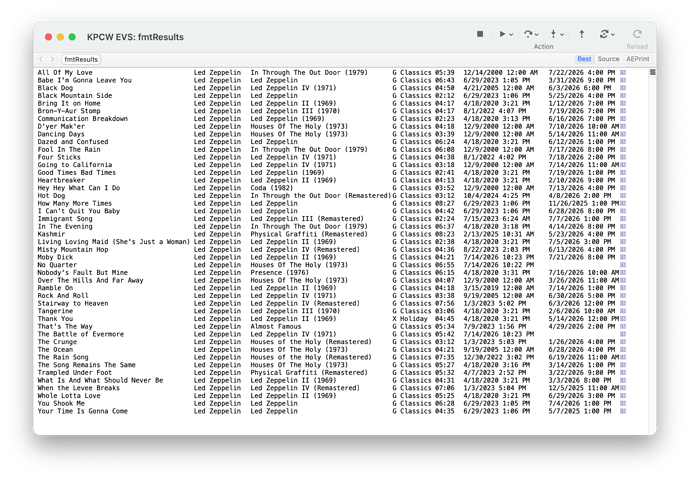The image size is (690, 479).
Task: Go back with the left chevron
Action: pyautogui.click(x=41, y=59)
